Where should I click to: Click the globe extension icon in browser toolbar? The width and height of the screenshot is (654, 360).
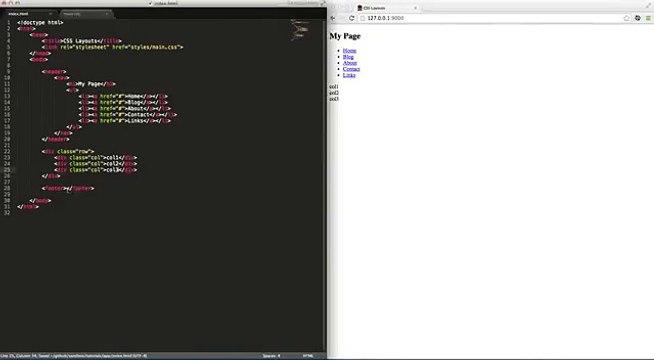pyautogui.click(x=637, y=18)
